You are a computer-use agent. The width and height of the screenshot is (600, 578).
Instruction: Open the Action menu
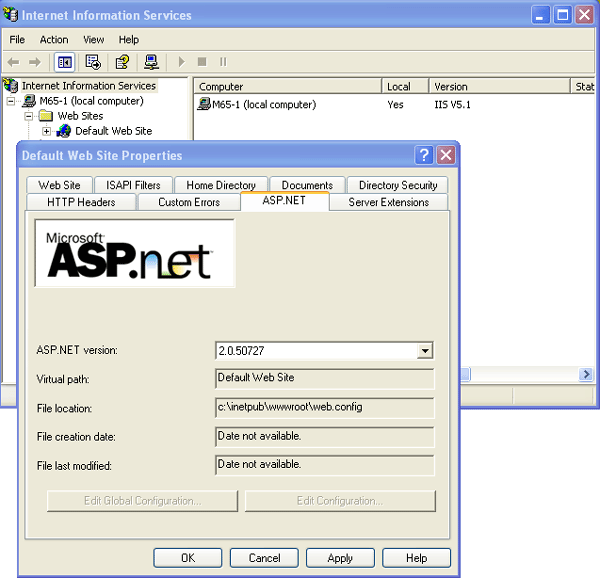[54, 40]
